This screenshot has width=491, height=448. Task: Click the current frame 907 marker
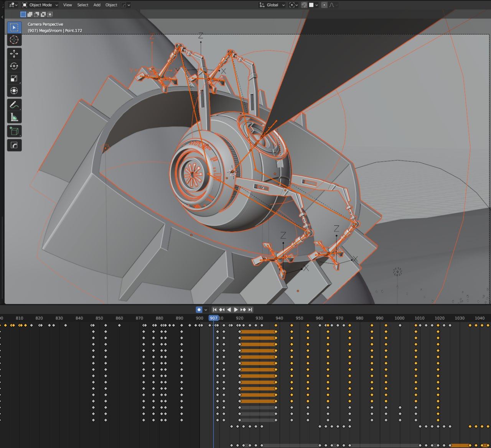click(213, 318)
